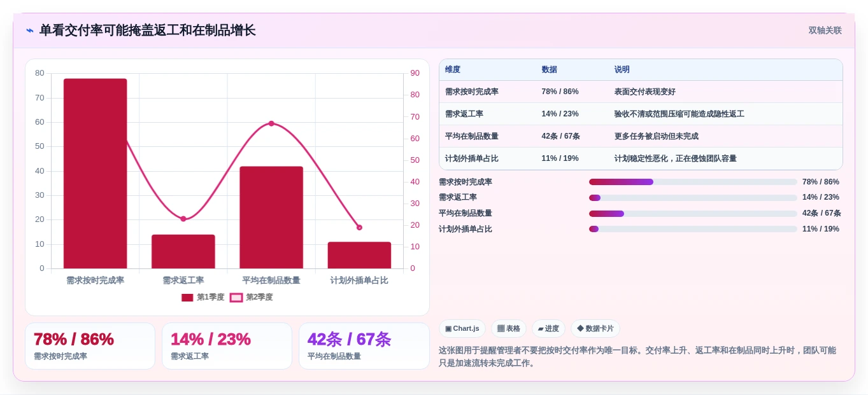This screenshot has height=395, width=868.
Task: Open the 14% / 23% 需求返工率 stat card
Action: tap(227, 346)
